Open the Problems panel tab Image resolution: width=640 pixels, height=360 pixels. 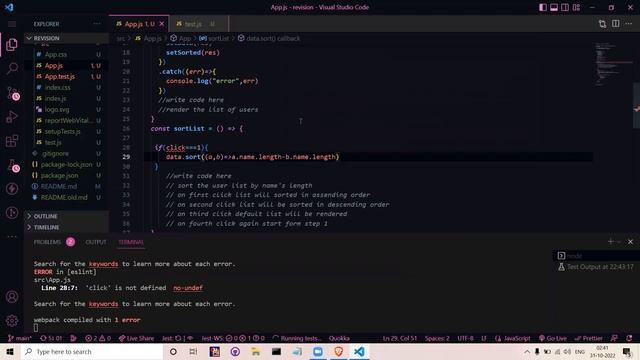click(54, 242)
